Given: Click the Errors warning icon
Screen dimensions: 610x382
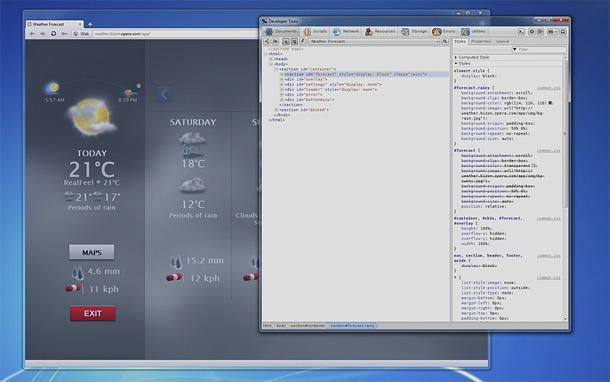Looking at the screenshot, I should coord(436,32).
